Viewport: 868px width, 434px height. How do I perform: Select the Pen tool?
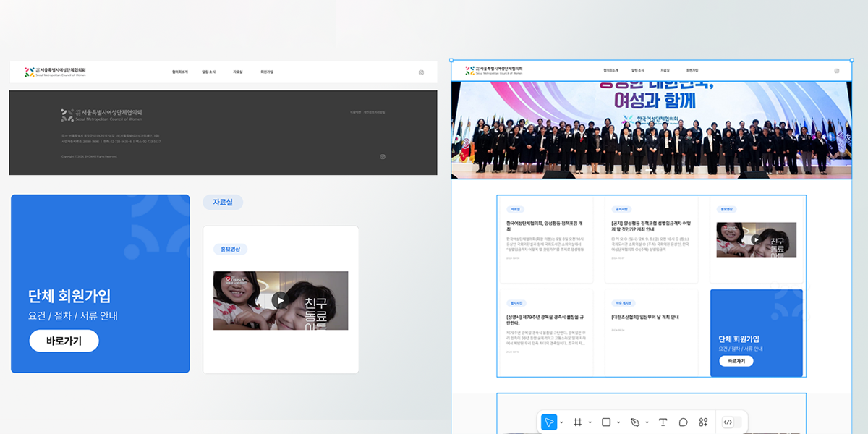coord(635,422)
